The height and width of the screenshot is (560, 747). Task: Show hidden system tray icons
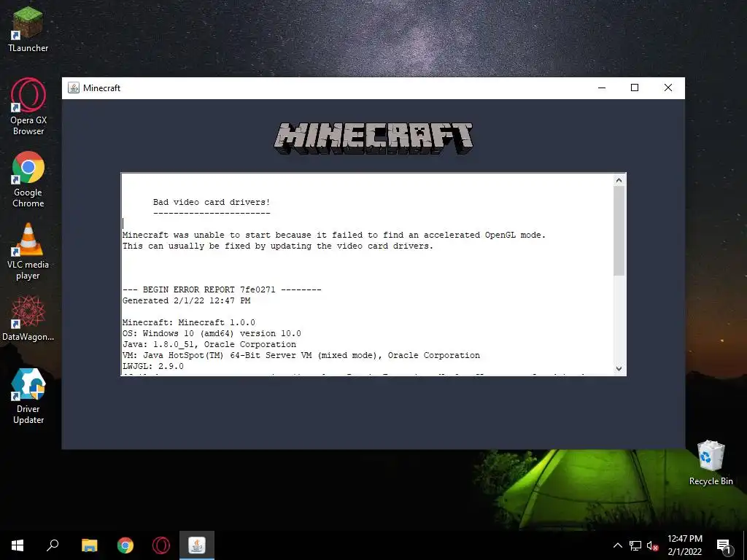click(x=617, y=545)
